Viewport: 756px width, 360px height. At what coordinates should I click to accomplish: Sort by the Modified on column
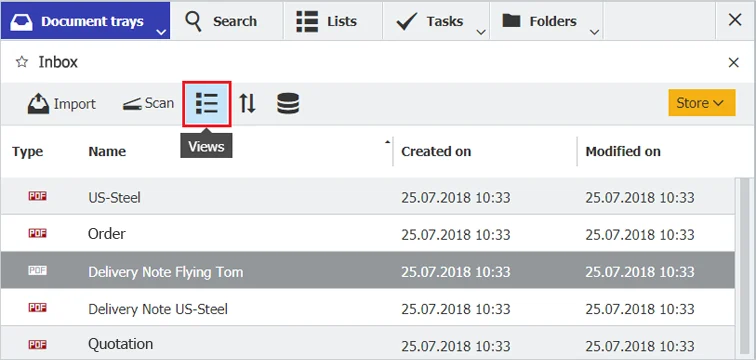623,151
